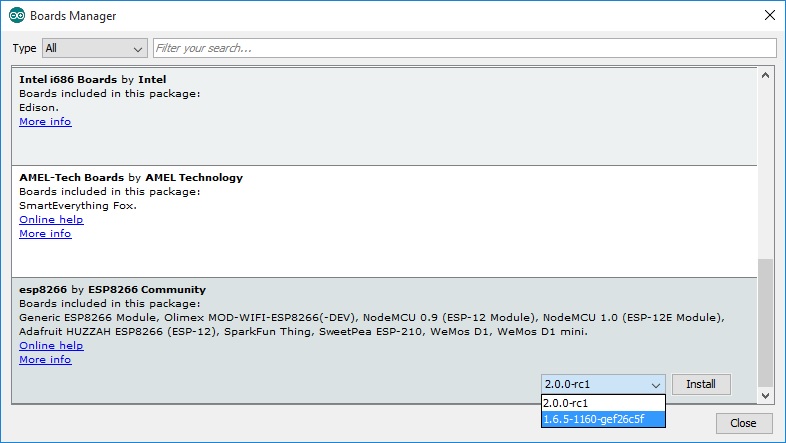This screenshot has width=786, height=443.
Task: Expand the esp8266 version dropdown showing 2.0.0-rc1
Action: click(x=603, y=384)
